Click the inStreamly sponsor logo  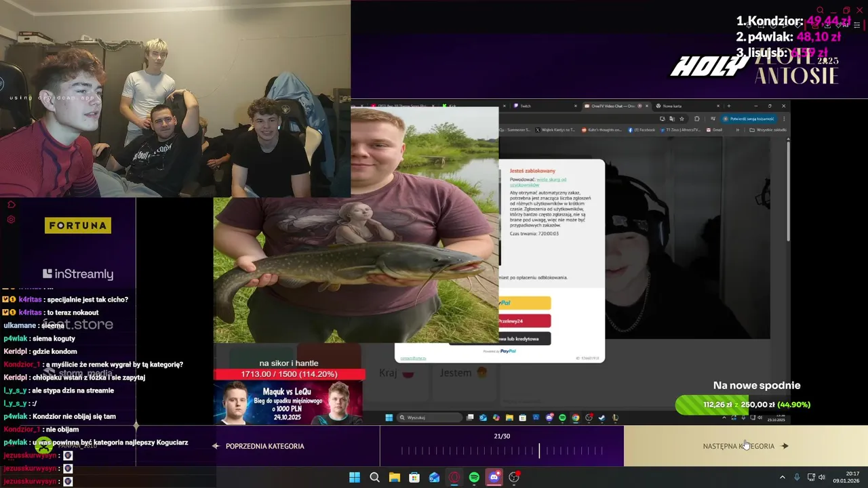(78, 274)
